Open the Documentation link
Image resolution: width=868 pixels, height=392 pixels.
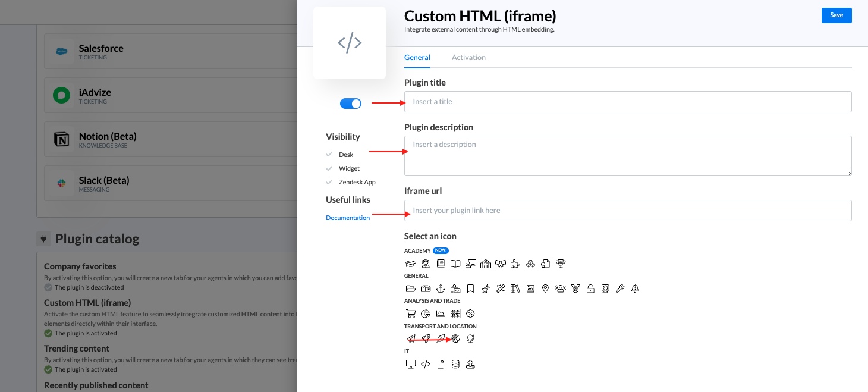pyautogui.click(x=348, y=218)
